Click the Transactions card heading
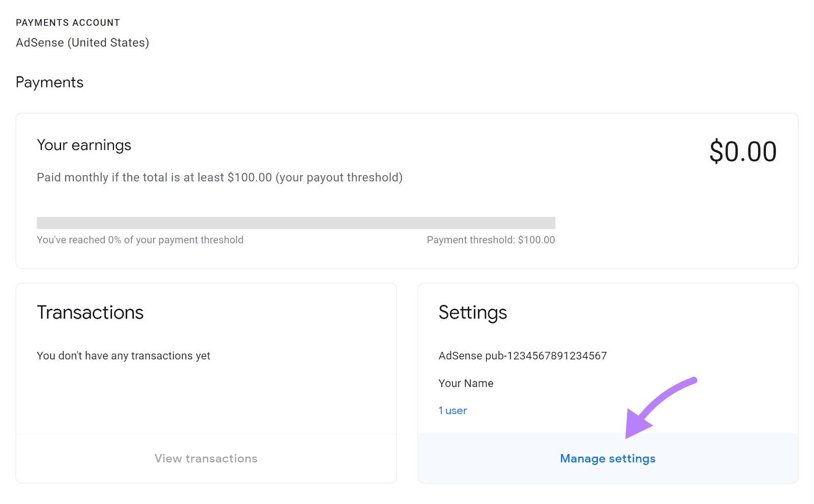 90,312
